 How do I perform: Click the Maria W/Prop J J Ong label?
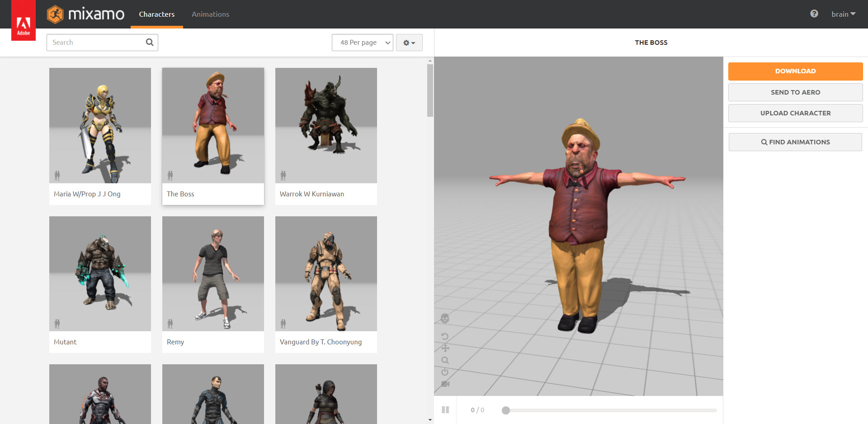87,194
